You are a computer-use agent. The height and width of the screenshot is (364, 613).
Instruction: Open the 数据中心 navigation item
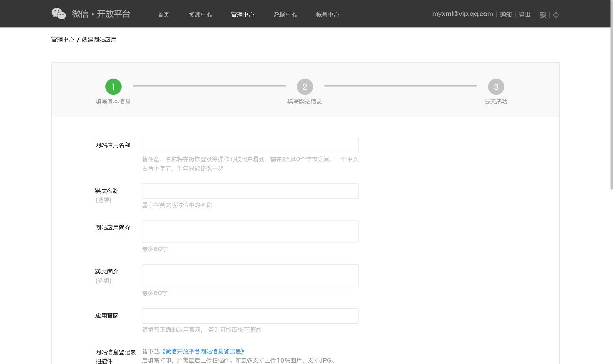click(285, 15)
